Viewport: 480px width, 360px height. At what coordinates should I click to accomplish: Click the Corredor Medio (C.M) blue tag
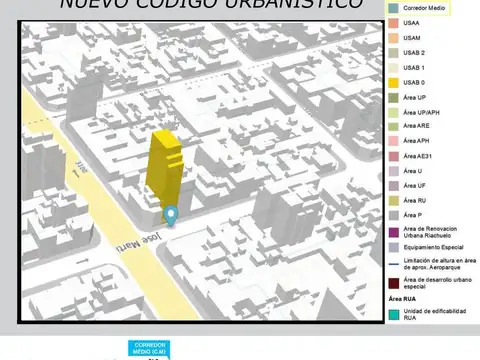[x=149, y=349]
